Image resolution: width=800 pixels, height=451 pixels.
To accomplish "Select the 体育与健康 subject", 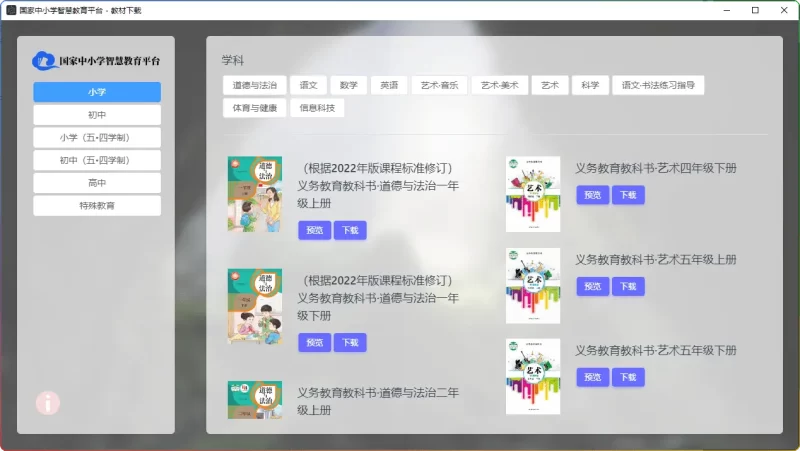I will pyautogui.click(x=255, y=108).
